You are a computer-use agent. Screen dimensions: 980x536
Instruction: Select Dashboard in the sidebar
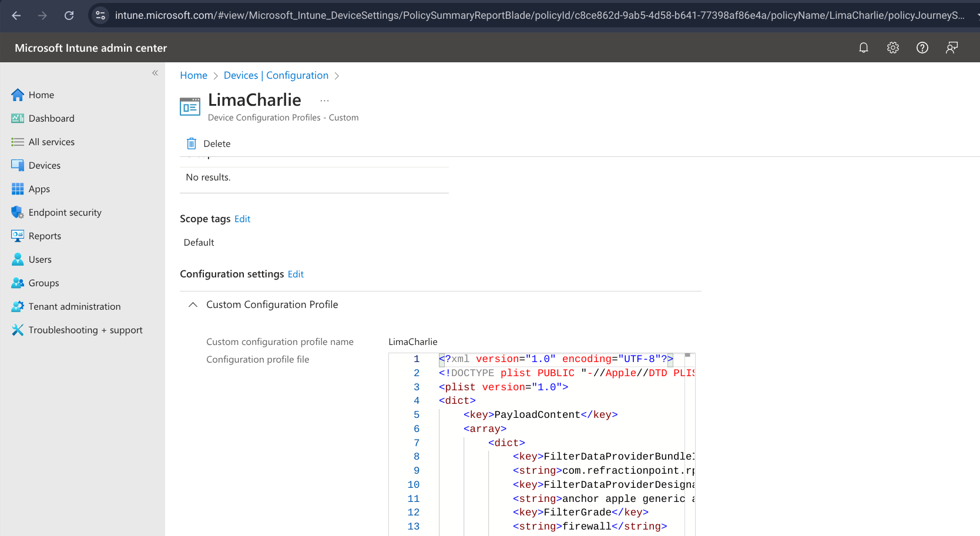[51, 118]
